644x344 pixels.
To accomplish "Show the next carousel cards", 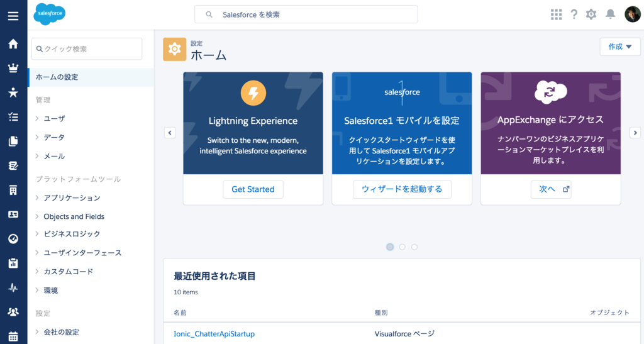I will (x=635, y=133).
